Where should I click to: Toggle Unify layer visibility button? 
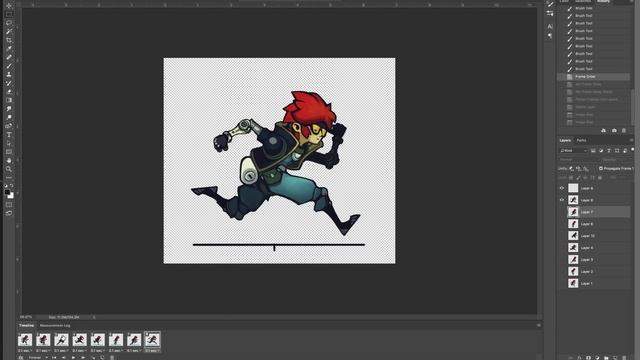[x=579, y=168]
